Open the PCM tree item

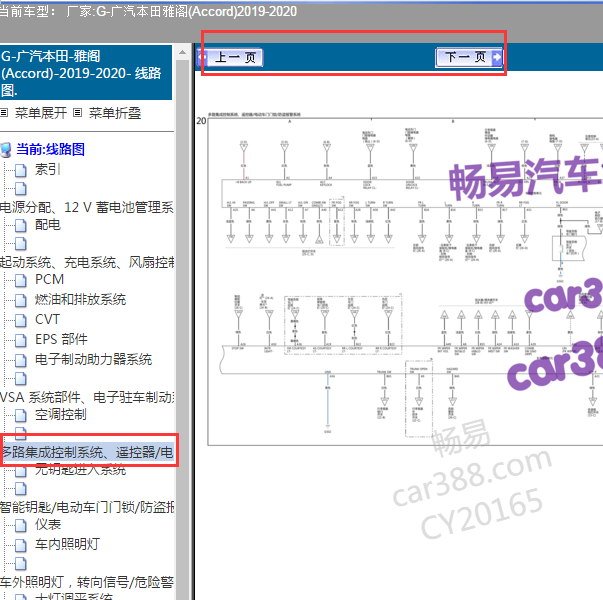(49, 279)
